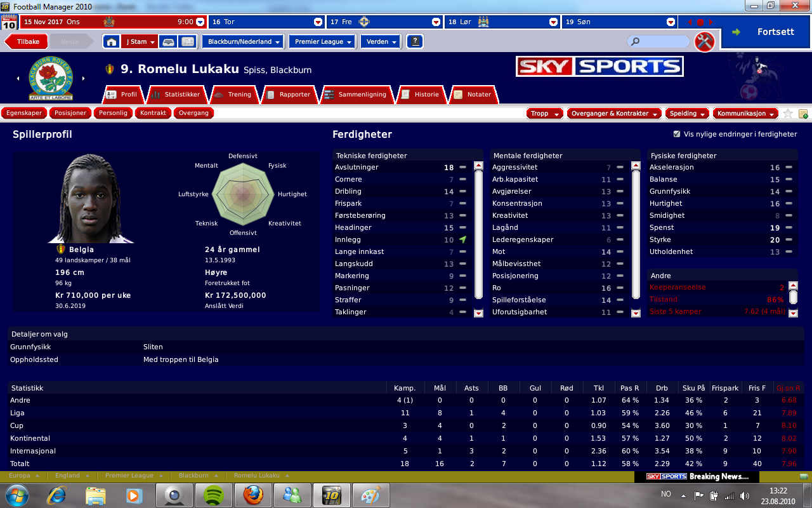Click the search input field
The image size is (812, 508).
[658, 42]
